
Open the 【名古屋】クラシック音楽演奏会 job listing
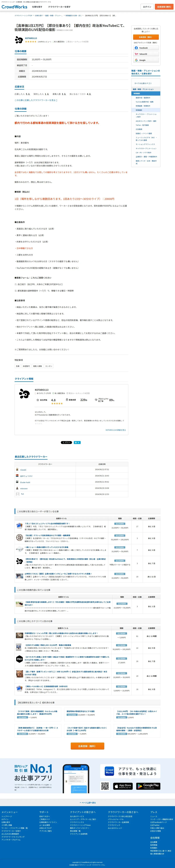[x=47, y=535]
